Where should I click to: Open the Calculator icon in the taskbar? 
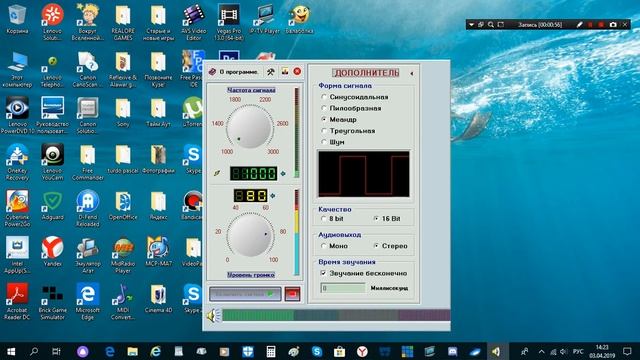(x=271, y=351)
